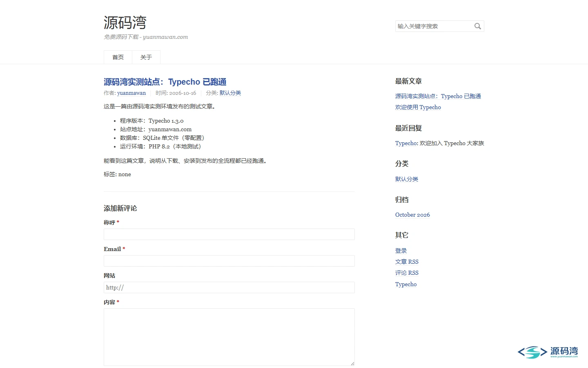Focus the 称呼 name input field
588x368 pixels.
pyautogui.click(x=229, y=234)
